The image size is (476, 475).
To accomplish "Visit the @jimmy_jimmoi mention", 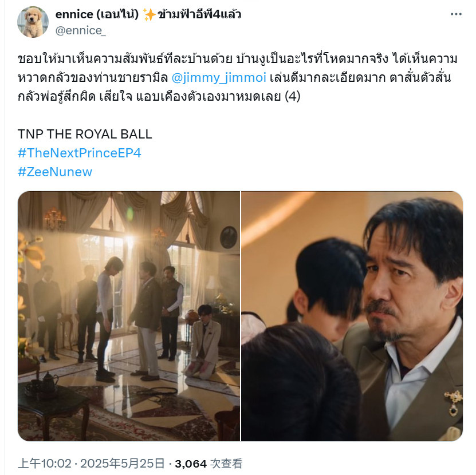I will coord(219,77).
